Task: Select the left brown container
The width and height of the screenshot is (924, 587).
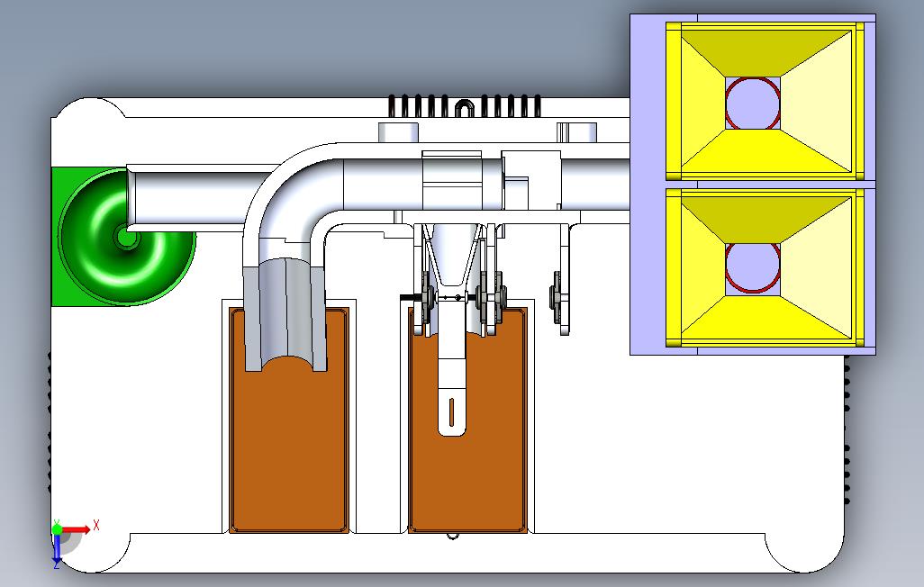Action: pyautogui.click(x=289, y=420)
